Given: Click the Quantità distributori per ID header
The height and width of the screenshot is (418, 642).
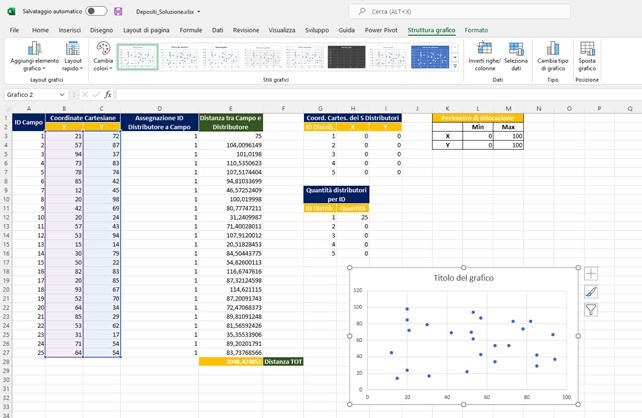Looking at the screenshot, I should (336, 194).
